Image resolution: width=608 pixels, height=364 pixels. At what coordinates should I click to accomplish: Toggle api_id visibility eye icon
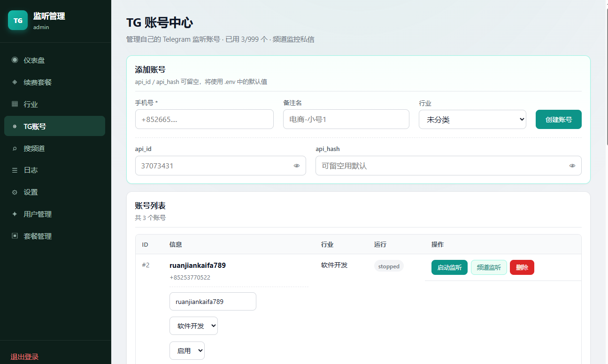tap(297, 166)
